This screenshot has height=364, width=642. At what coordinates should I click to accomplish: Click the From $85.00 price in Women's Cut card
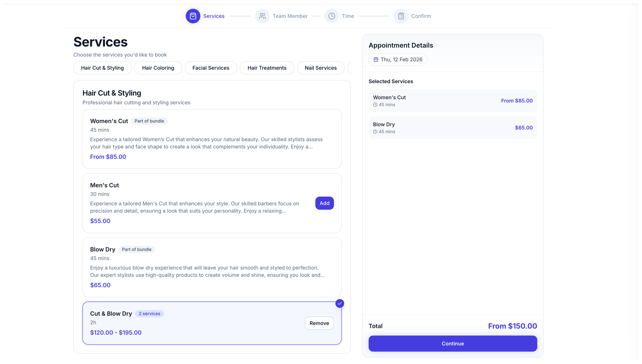click(108, 157)
